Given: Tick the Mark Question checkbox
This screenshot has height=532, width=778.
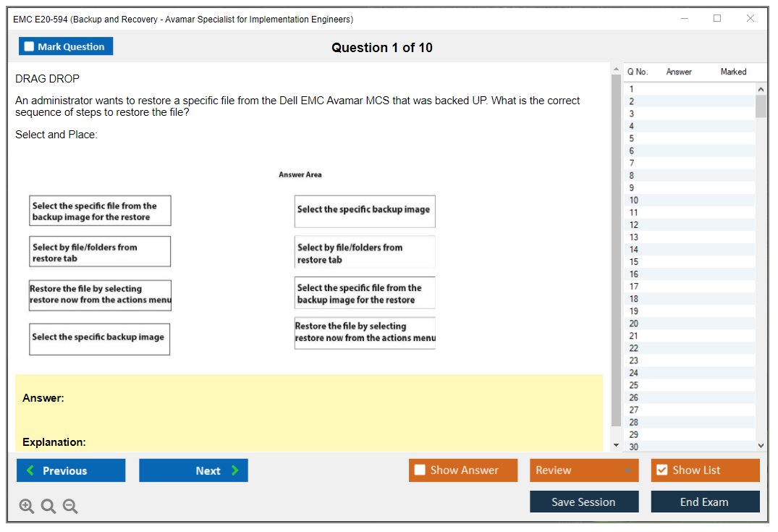Looking at the screenshot, I should (30, 47).
